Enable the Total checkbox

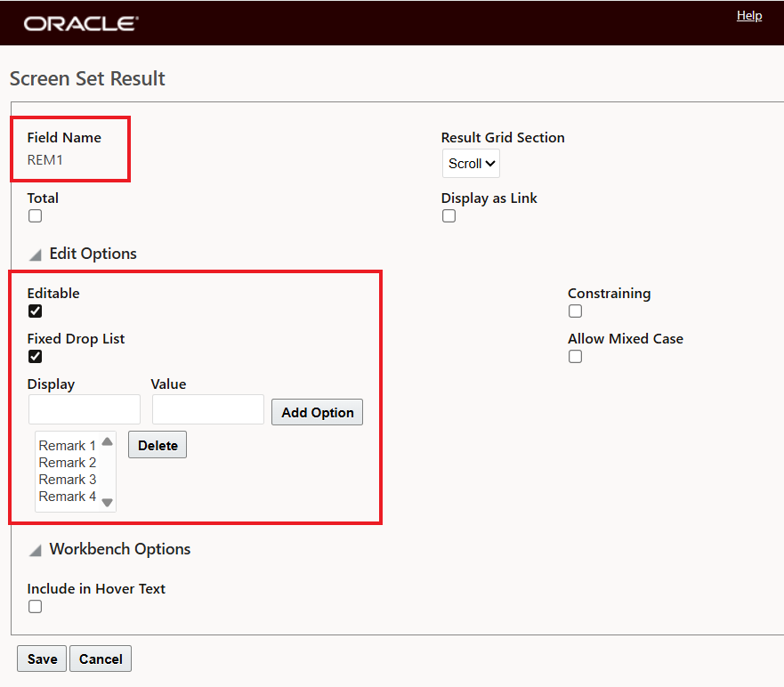(35, 216)
